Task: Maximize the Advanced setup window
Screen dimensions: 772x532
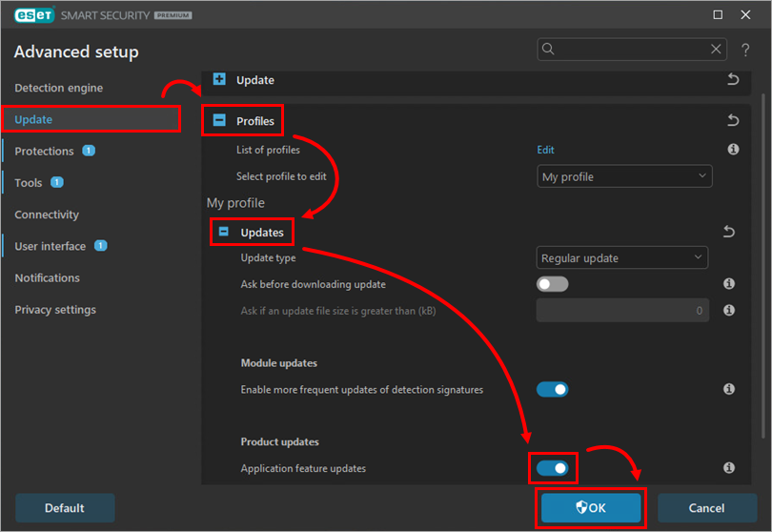Action: pos(718,15)
